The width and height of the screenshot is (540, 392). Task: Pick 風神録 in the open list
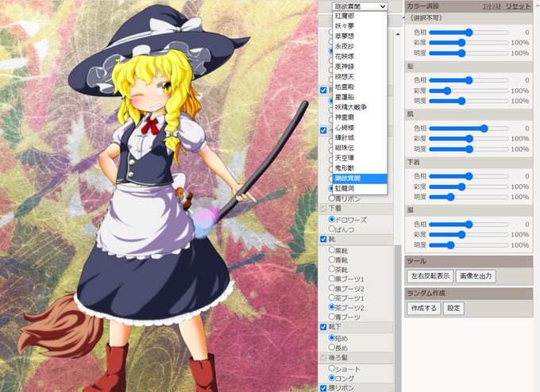point(360,67)
